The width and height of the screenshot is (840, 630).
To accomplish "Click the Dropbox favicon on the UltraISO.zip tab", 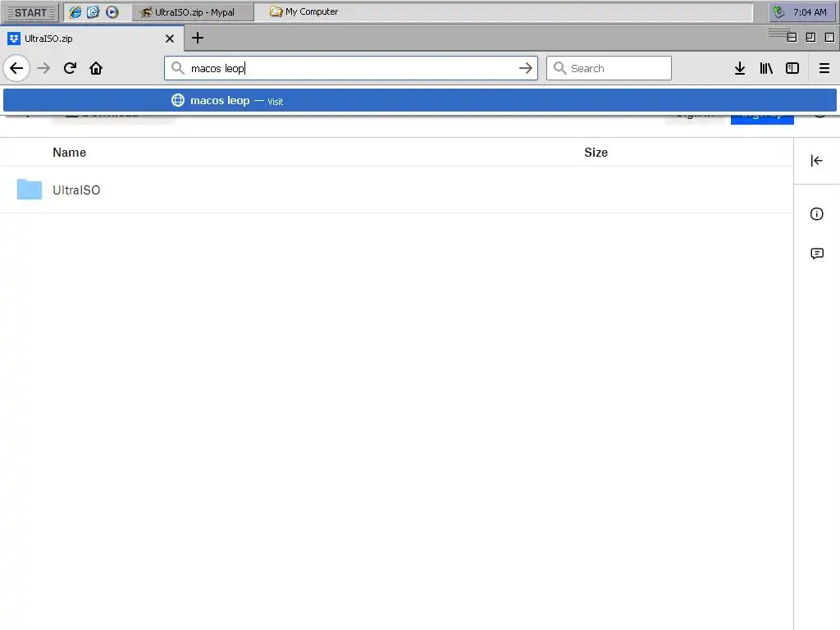I will (14, 39).
